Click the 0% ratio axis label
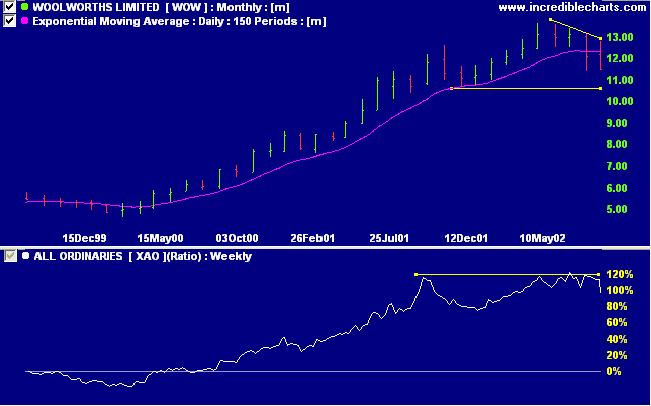651x406 pixels. 614,372
